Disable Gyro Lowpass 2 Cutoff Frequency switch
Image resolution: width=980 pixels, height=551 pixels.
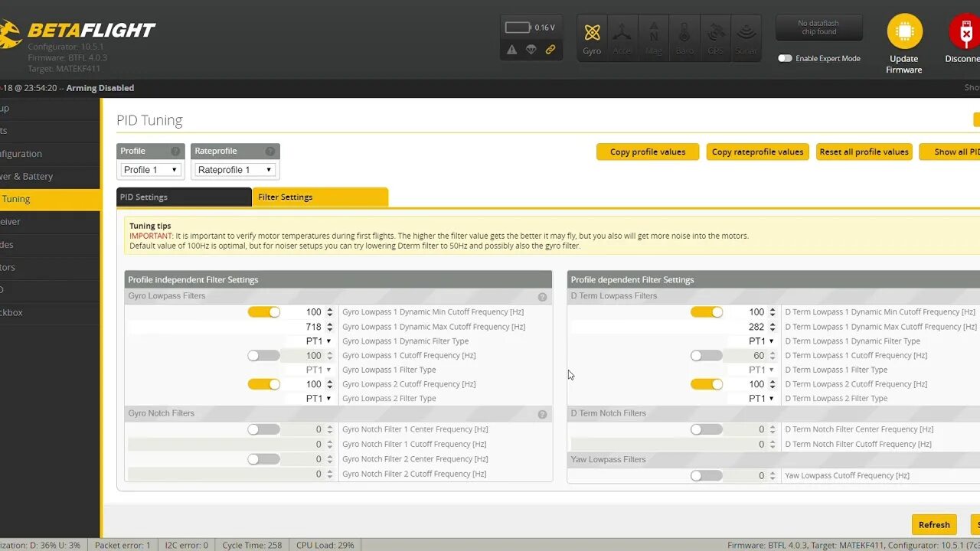pyautogui.click(x=264, y=384)
